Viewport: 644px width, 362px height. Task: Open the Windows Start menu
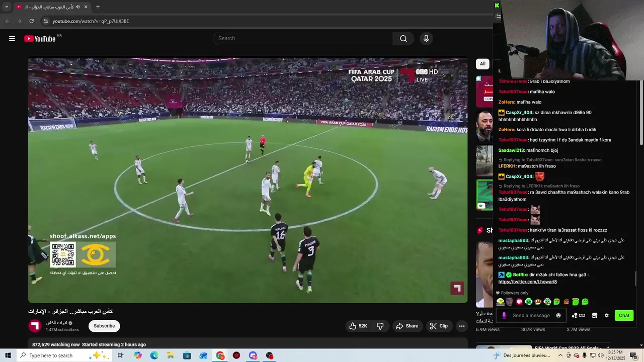pos(8,355)
